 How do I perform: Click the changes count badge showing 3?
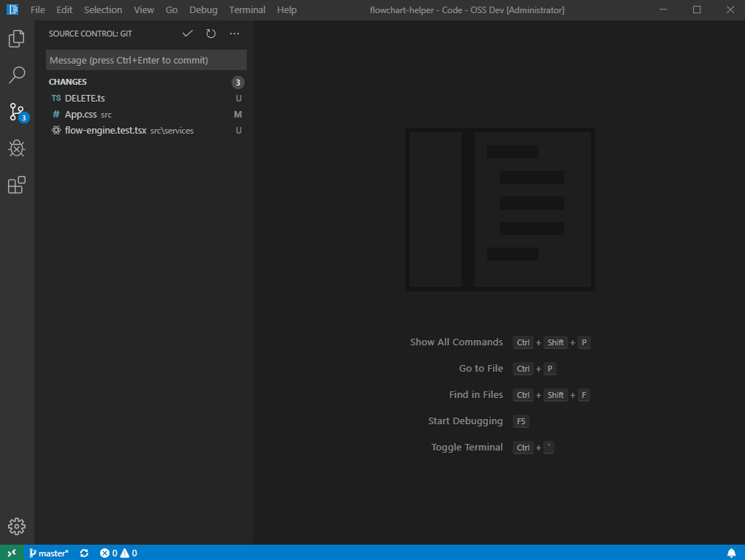click(x=237, y=83)
